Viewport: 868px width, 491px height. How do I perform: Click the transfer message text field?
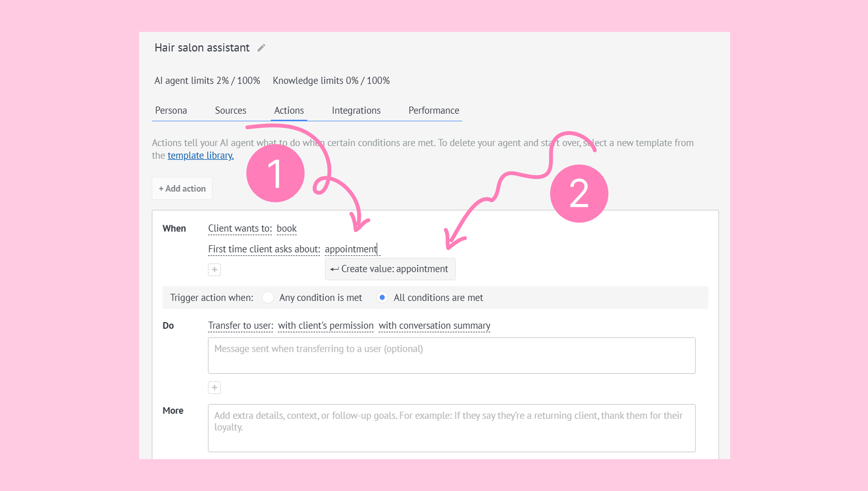click(452, 355)
